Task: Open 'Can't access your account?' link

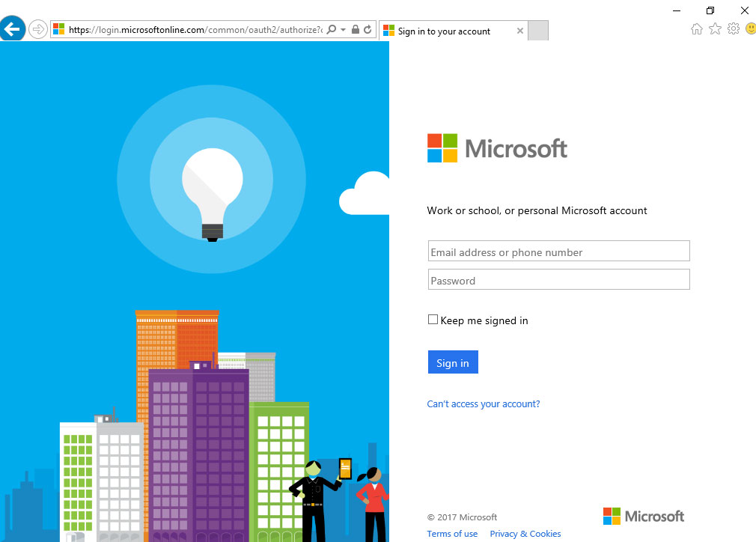Action: [x=483, y=404]
